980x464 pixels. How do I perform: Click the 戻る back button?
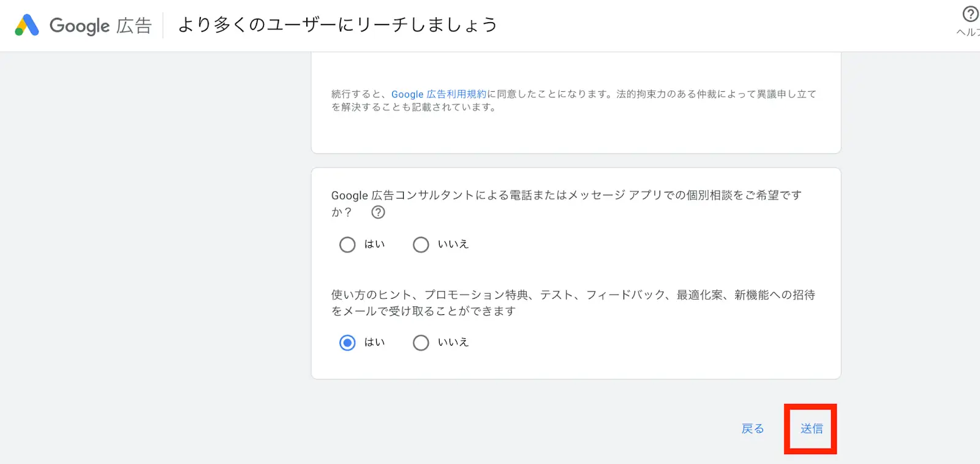click(x=753, y=428)
